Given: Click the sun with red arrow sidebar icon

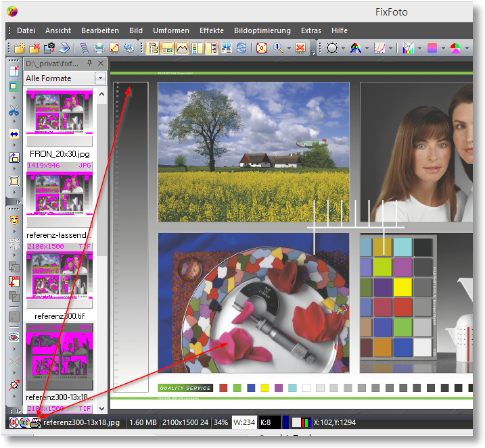Looking at the screenshot, I should point(14,384).
